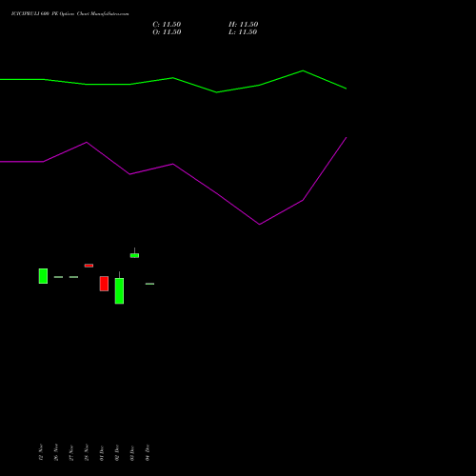Click the high price value H: 11.50

point(244,25)
